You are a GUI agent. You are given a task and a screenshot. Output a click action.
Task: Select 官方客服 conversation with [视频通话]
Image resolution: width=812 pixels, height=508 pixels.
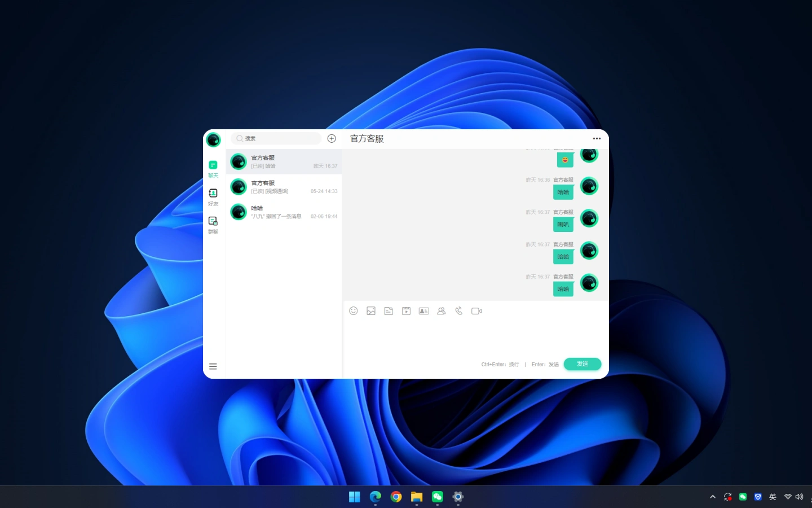284,187
